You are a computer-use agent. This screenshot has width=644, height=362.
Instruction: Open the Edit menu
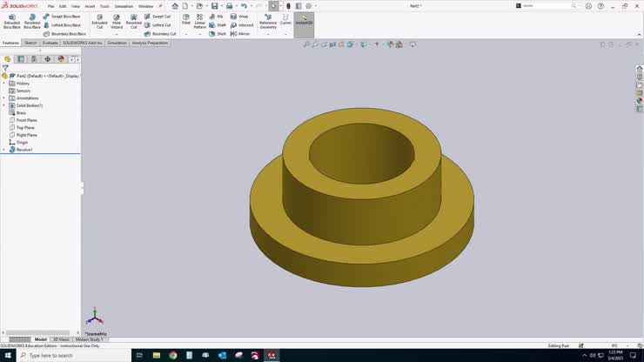point(63,6)
